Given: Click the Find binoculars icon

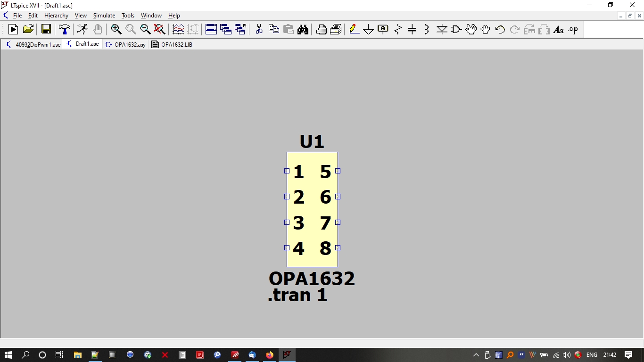Looking at the screenshot, I should pyautogui.click(x=303, y=30).
